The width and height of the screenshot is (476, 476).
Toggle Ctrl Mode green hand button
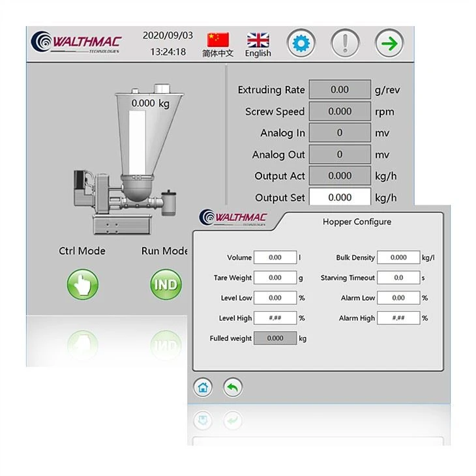coord(83,284)
